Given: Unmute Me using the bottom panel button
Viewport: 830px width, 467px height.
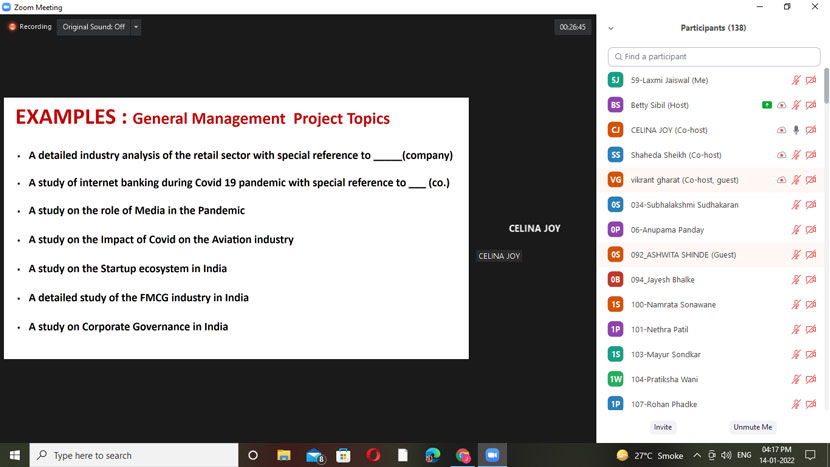Looking at the screenshot, I should 752,427.
